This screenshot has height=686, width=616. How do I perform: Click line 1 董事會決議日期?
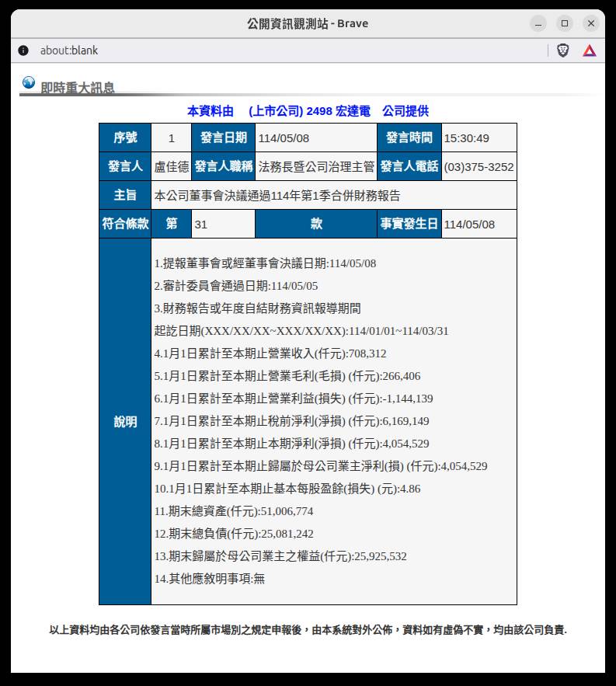pyautogui.click(x=265, y=263)
